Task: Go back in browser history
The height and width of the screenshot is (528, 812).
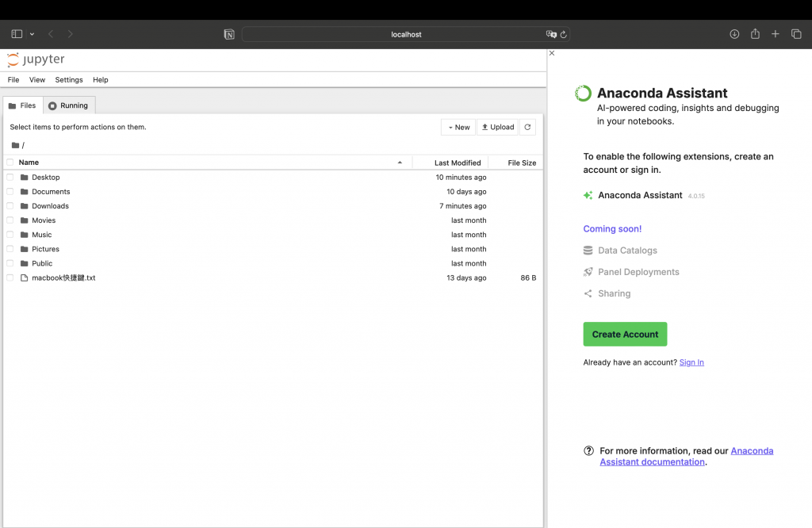Action: tap(51, 34)
